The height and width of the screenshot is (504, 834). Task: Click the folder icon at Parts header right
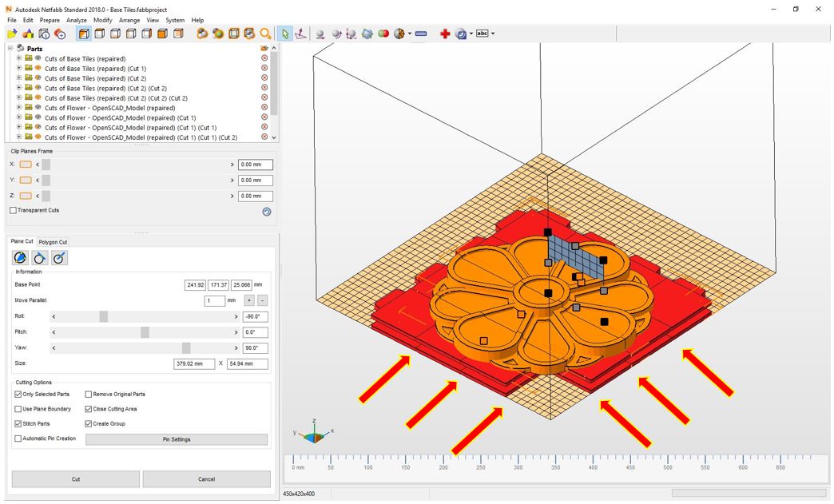(x=264, y=49)
